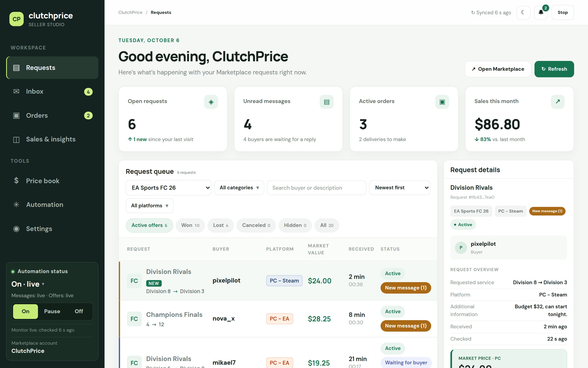
Task: Open the Price book tool
Action: point(52,181)
